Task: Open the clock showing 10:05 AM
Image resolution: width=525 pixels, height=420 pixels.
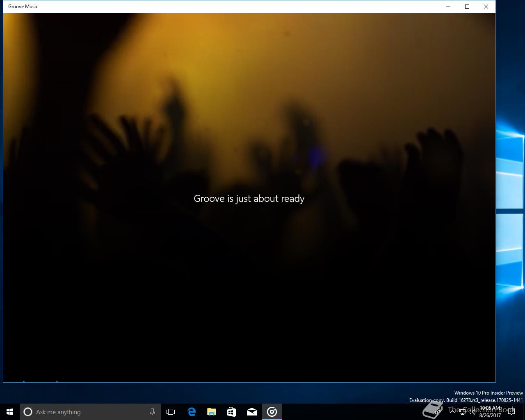Action: coord(490,412)
